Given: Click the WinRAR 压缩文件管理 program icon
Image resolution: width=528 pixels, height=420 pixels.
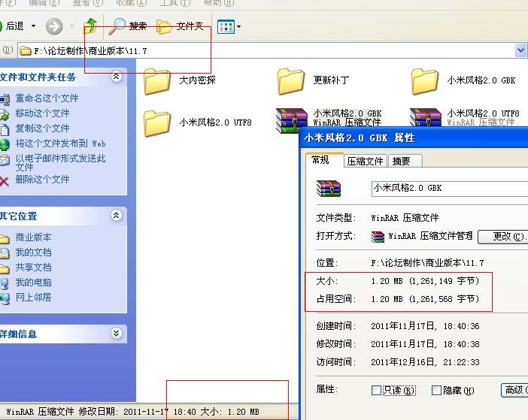Looking at the screenshot, I should click(x=378, y=237).
